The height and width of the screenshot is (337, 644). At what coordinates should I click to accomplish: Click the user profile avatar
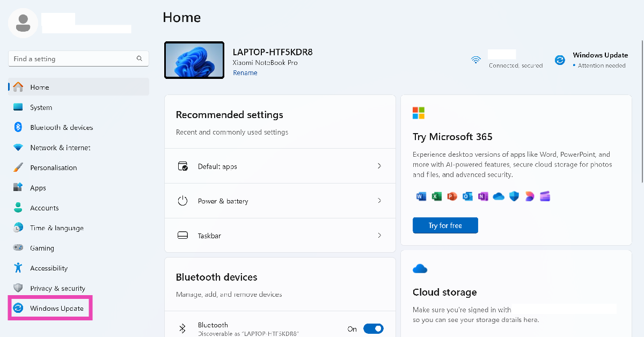(x=23, y=23)
